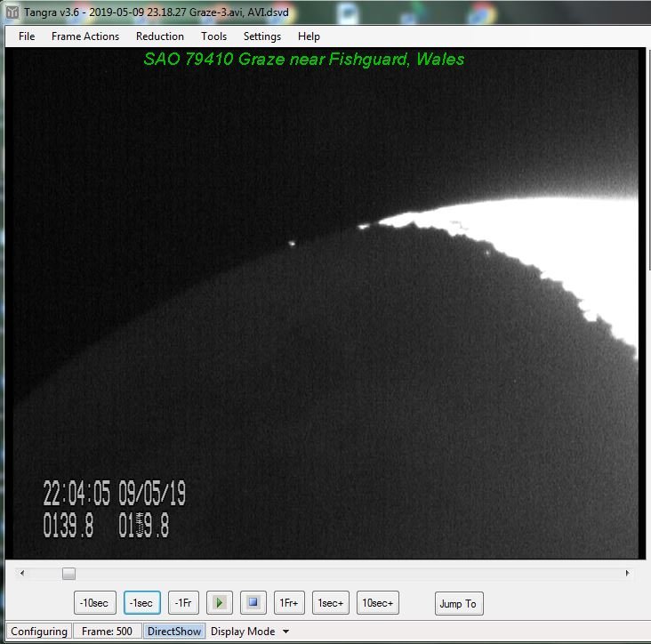Open the Reduction menu
The height and width of the screenshot is (644, 651).
pos(160,36)
